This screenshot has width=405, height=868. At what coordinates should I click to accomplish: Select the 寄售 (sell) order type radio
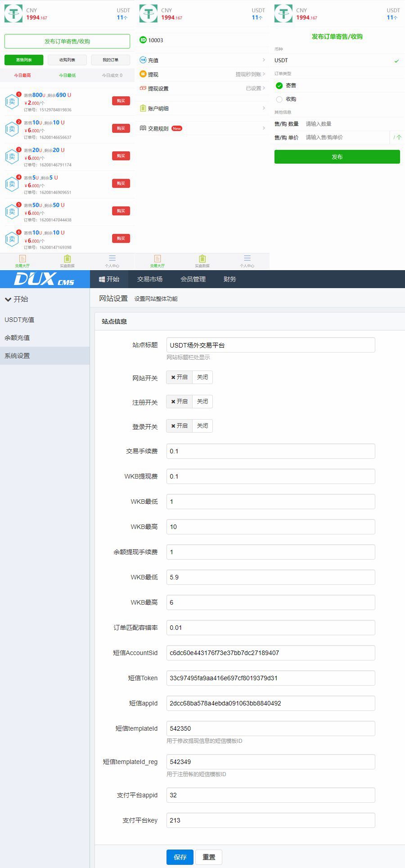click(x=279, y=86)
